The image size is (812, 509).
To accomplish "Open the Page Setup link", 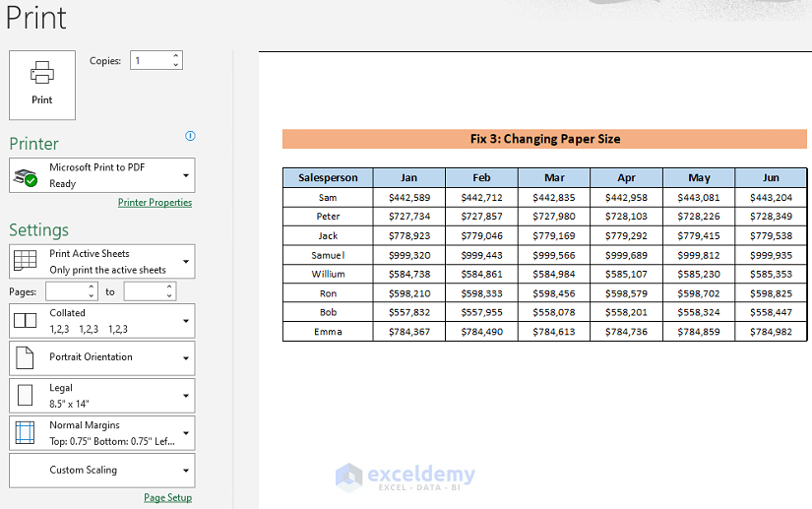I will [x=167, y=497].
